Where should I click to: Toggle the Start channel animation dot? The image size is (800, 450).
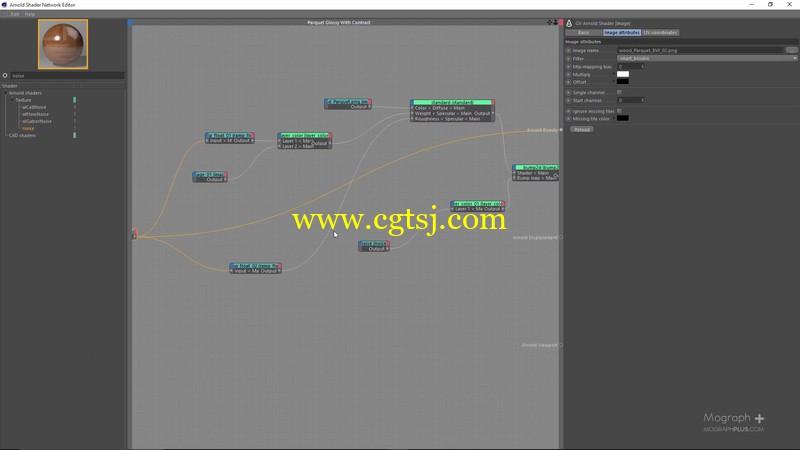click(568, 101)
